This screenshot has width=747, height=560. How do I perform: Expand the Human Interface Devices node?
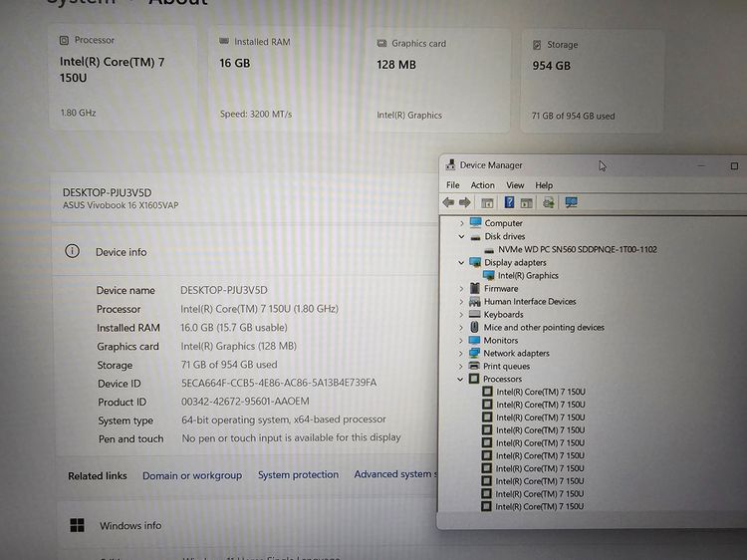[x=461, y=301]
